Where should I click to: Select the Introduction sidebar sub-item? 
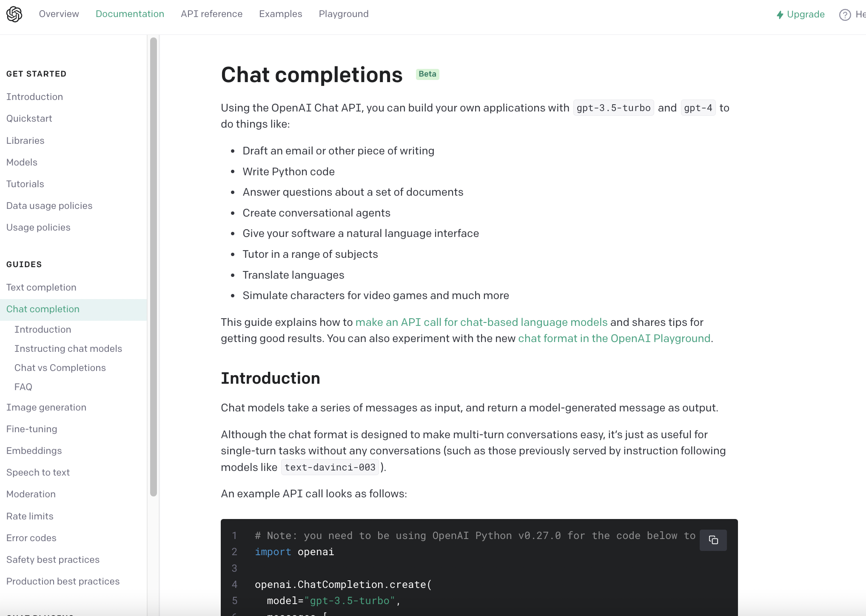click(x=43, y=329)
